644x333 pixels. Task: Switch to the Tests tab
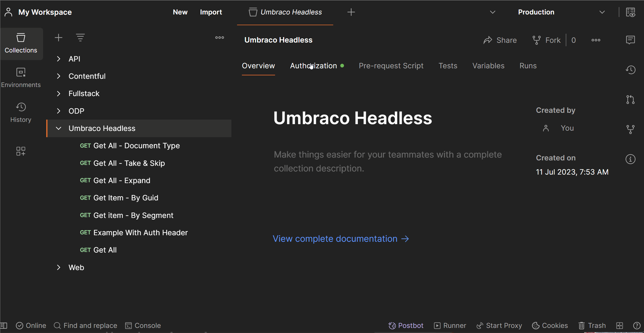(448, 66)
